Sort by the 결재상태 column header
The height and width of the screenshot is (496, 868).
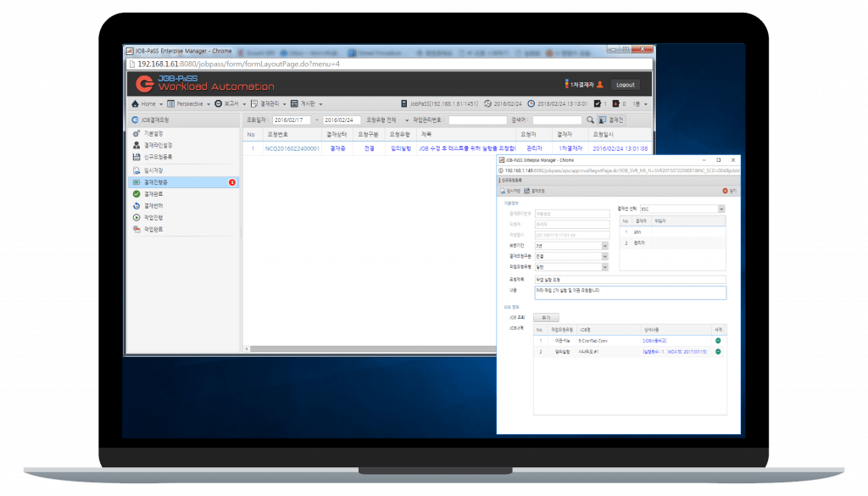[x=337, y=135]
